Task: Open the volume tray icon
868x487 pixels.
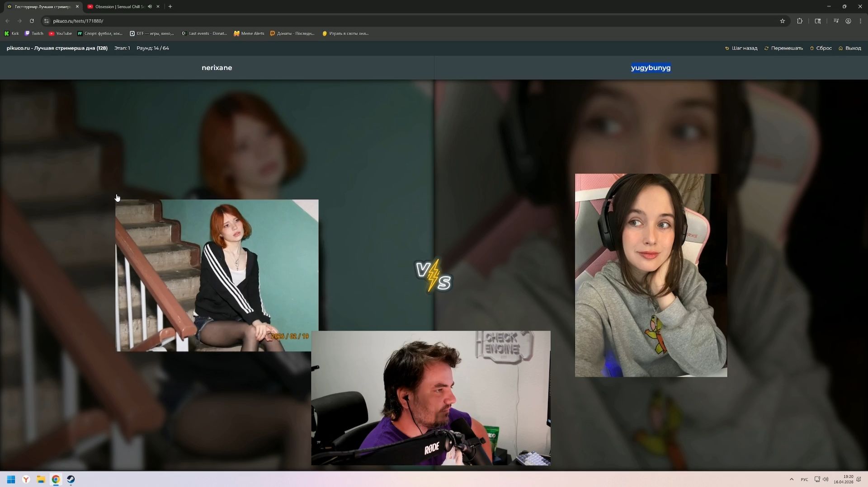Action: point(826,479)
